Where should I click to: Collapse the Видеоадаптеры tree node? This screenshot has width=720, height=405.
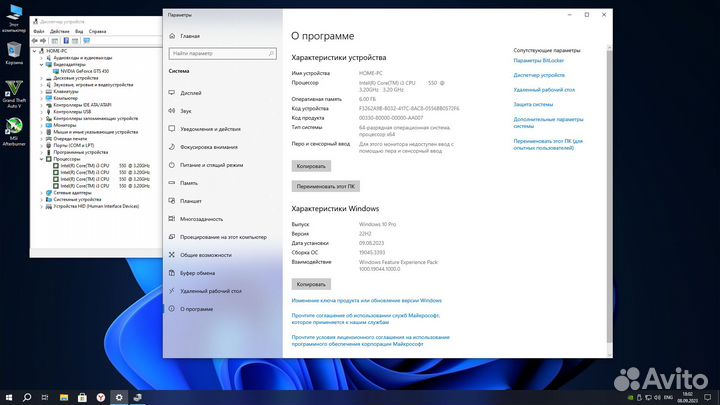[x=42, y=65]
